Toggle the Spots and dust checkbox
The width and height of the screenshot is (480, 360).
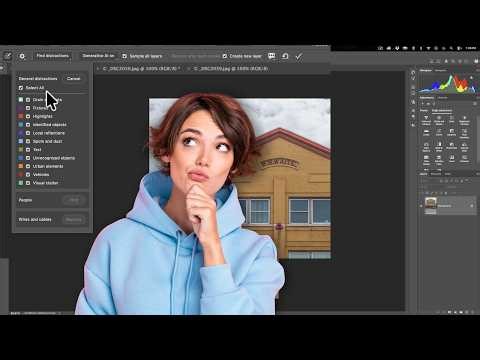[28, 141]
